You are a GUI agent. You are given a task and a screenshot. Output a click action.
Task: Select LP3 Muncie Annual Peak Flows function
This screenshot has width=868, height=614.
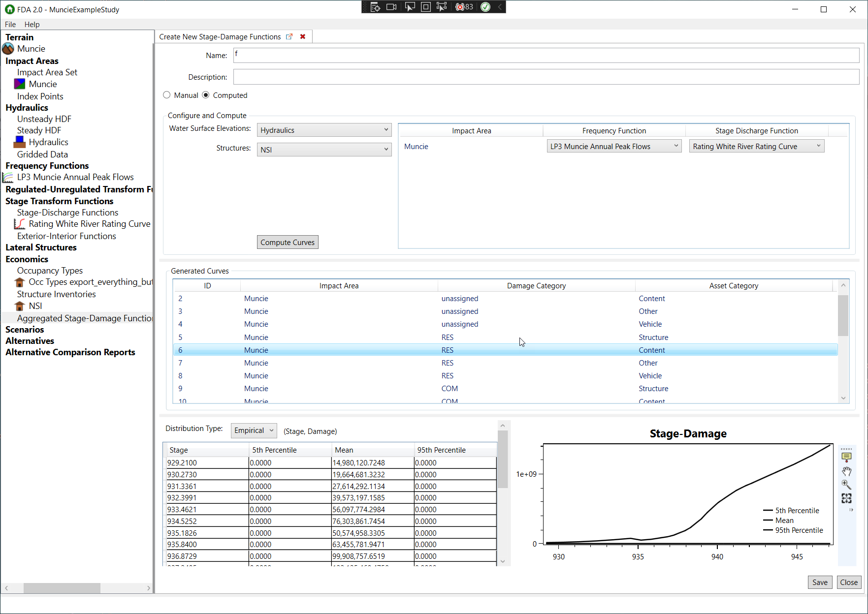click(76, 177)
